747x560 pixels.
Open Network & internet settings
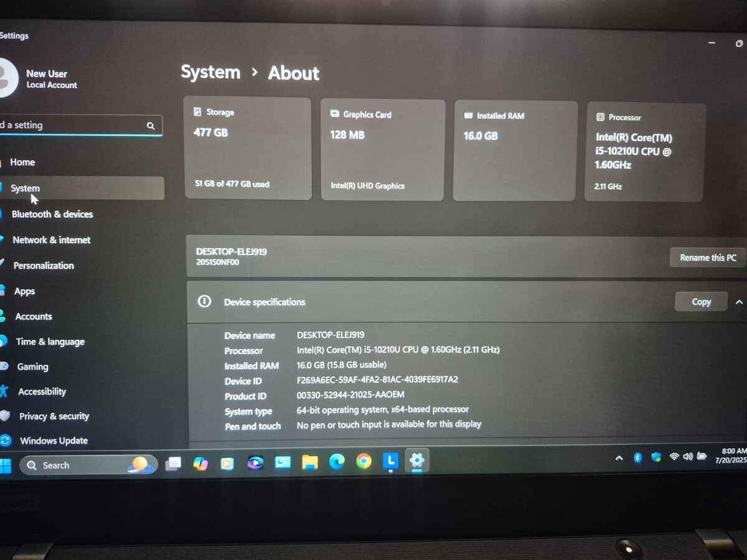pyautogui.click(x=52, y=240)
